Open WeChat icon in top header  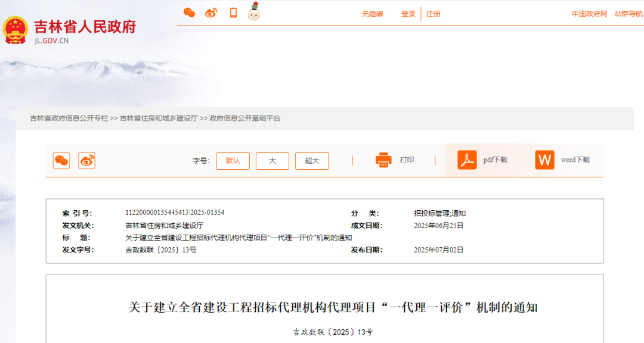click(189, 13)
